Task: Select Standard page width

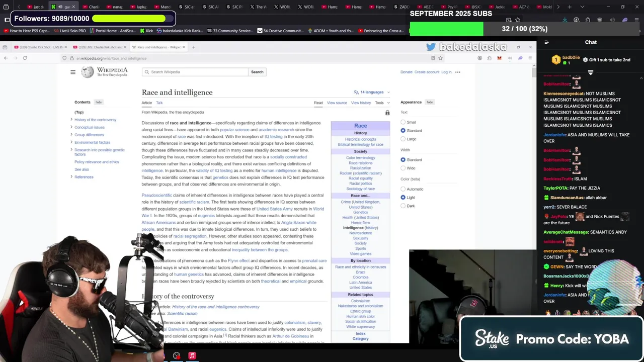Action: click(403, 160)
